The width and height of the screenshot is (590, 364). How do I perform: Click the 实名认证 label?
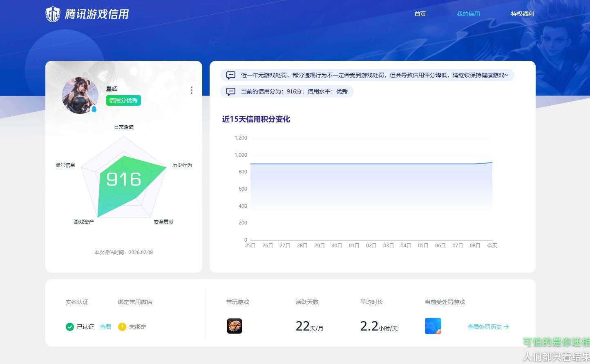point(77,302)
